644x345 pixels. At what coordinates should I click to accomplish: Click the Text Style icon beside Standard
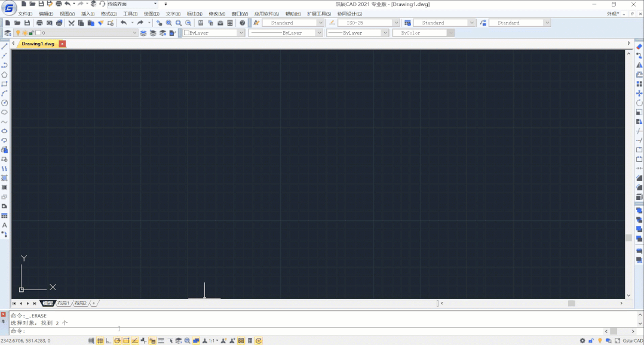[x=256, y=23]
